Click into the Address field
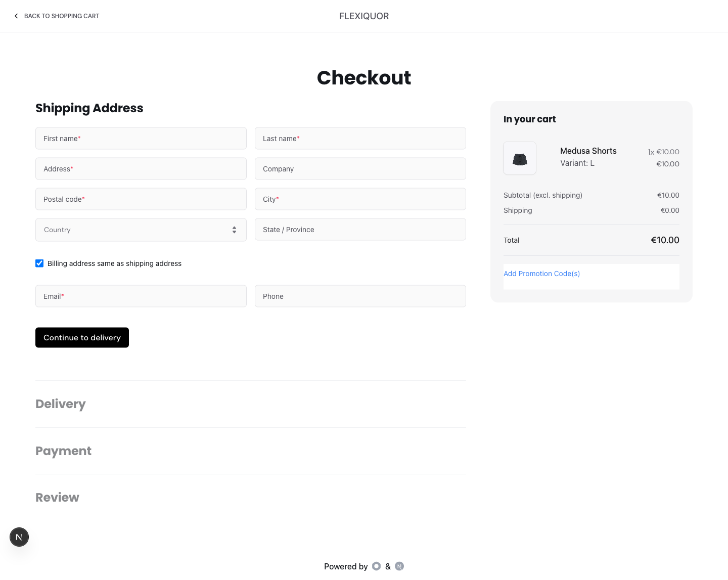728x580 pixels. pos(141,169)
